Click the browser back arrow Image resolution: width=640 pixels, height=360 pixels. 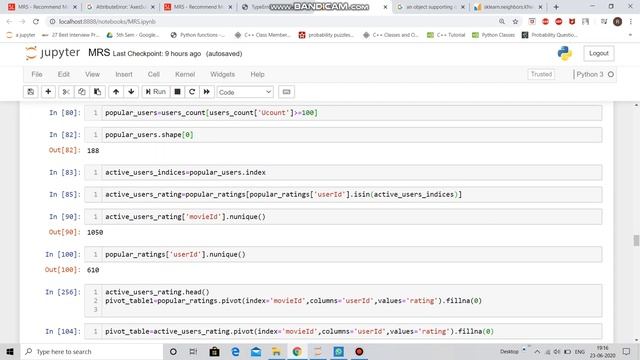tap(9, 22)
